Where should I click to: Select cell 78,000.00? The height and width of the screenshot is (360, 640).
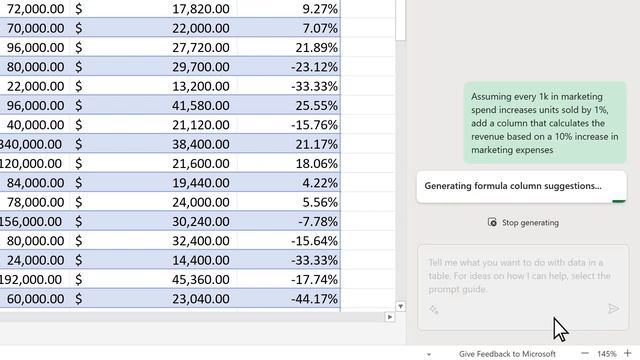pos(35,202)
